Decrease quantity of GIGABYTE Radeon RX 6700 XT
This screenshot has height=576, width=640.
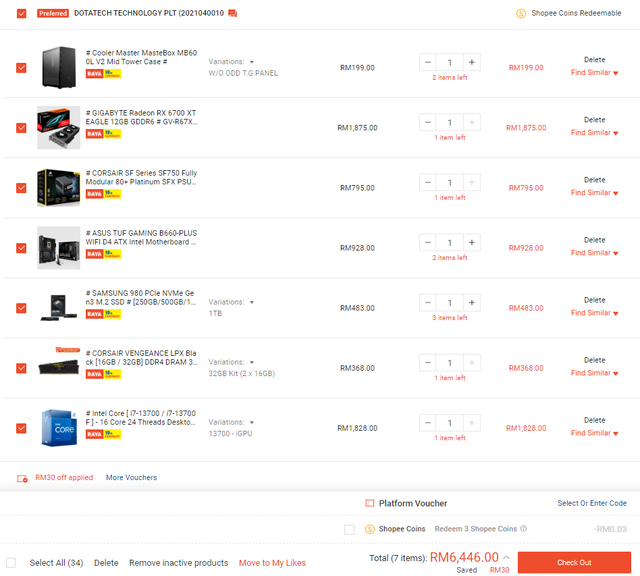(428, 122)
